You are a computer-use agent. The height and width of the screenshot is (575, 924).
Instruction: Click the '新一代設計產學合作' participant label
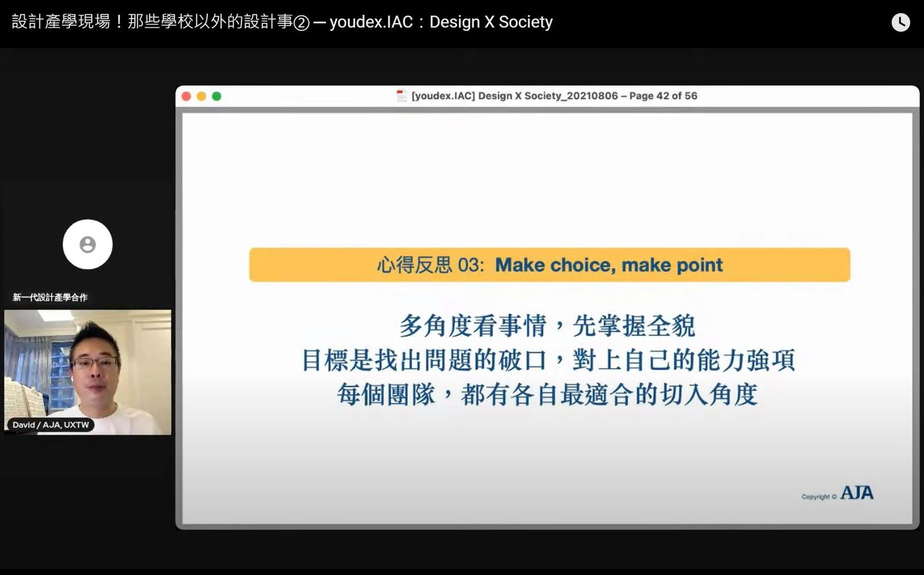50,297
